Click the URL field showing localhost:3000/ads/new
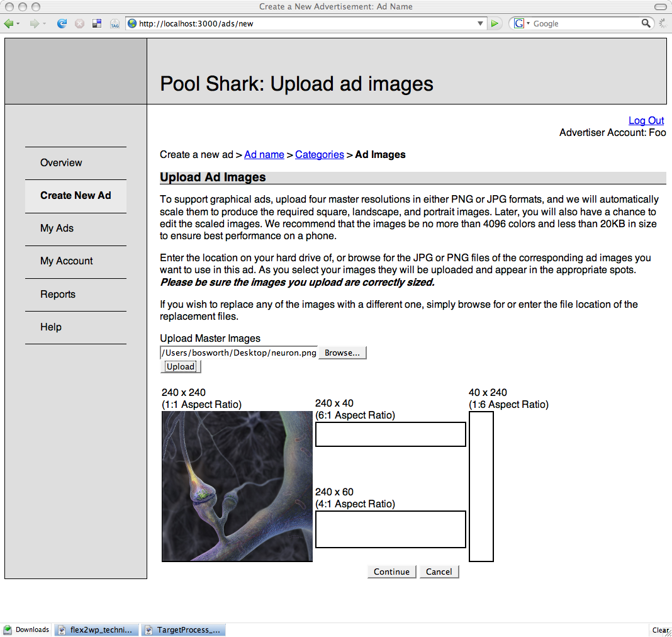 (x=306, y=23)
